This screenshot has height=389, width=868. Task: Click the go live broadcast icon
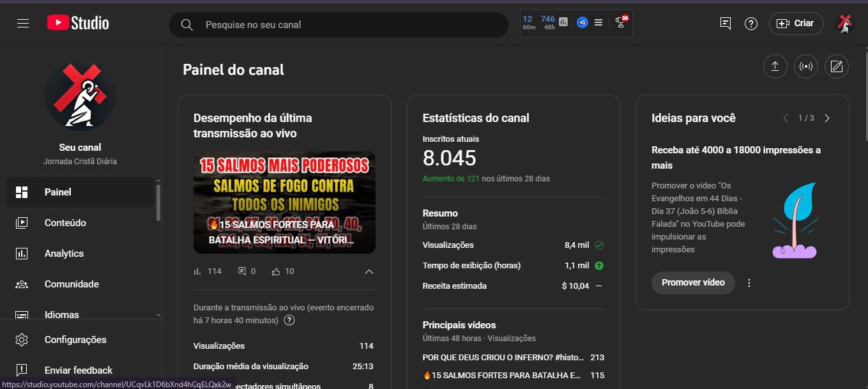[806, 66]
